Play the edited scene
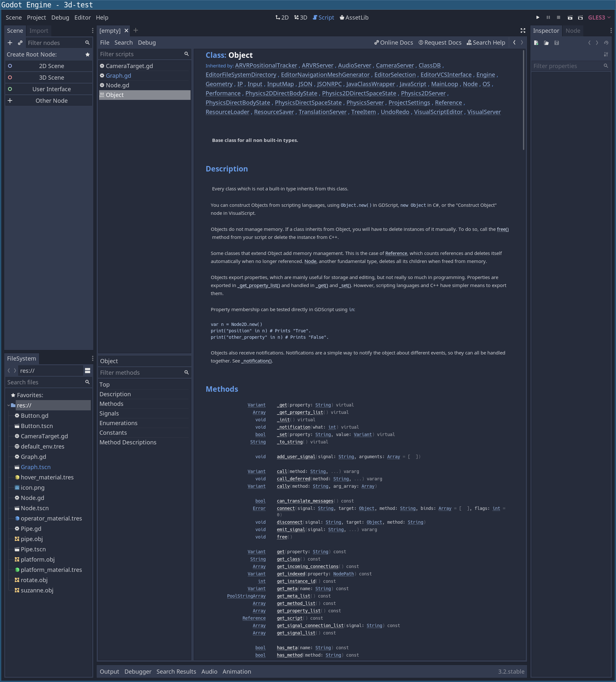 click(x=571, y=17)
